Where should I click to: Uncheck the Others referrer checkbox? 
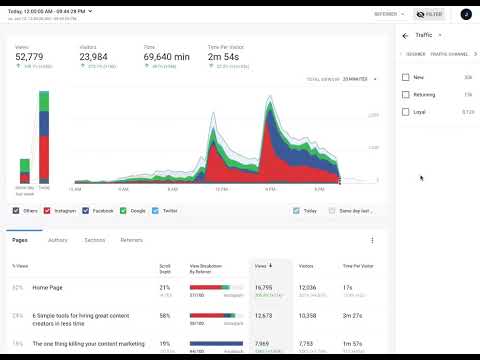[16, 211]
